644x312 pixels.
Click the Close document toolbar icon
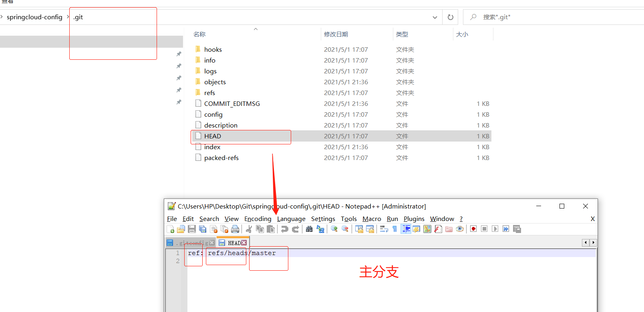pyautogui.click(x=213, y=229)
